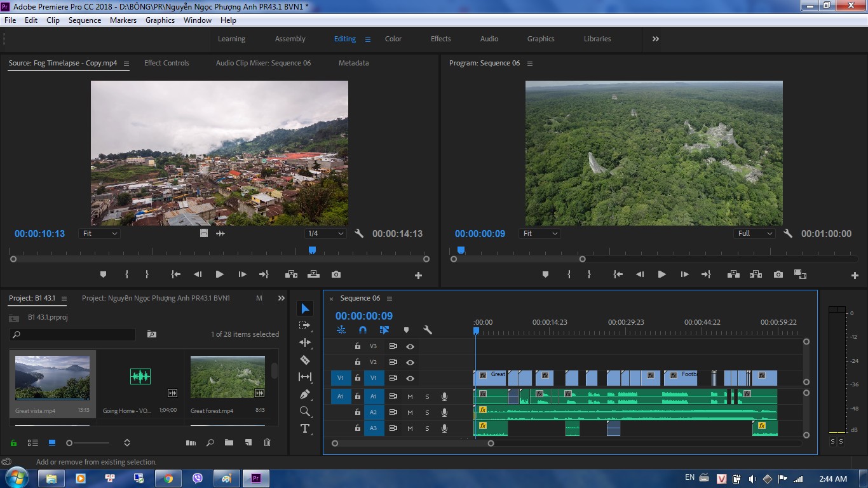Mute track A1
Screen dimensions: 868x488
tap(410, 396)
